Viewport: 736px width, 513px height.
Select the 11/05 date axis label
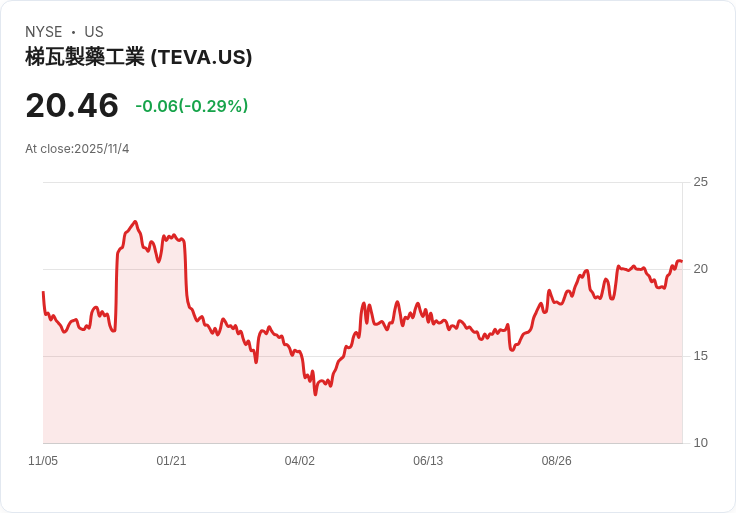[43, 461]
